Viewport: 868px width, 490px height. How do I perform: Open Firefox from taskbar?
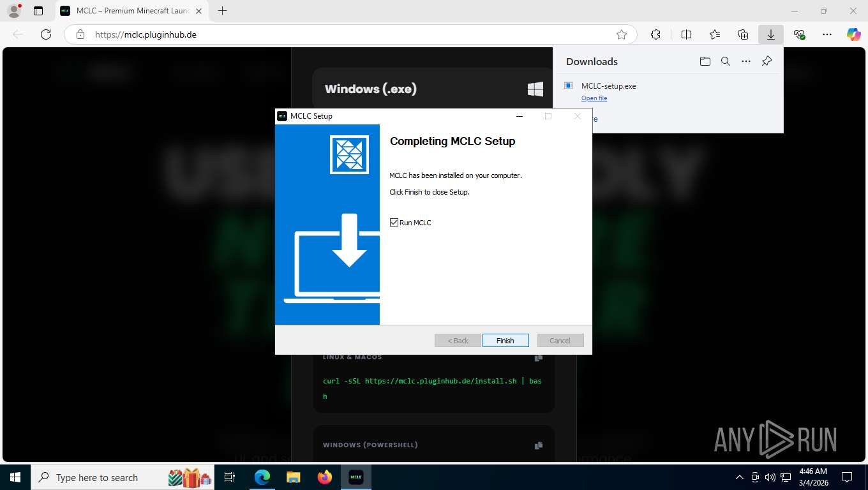pos(325,477)
